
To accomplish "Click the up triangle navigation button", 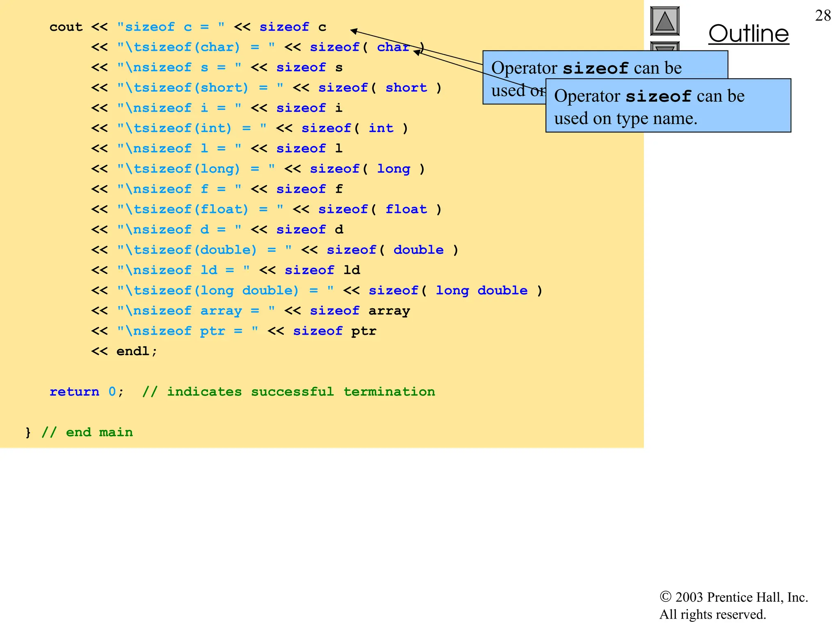I will 664,21.
